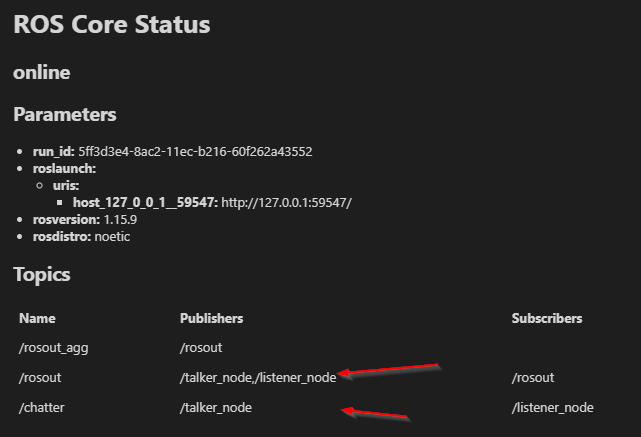This screenshot has height=437, width=641.
Task: Select the online status text
Action: (x=42, y=73)
